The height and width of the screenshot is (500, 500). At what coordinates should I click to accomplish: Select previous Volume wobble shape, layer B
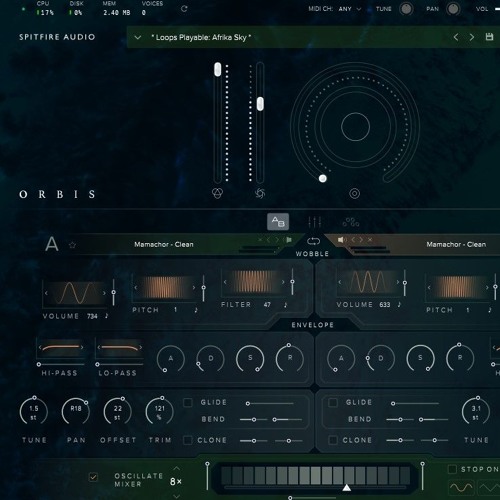click(340, 282)
